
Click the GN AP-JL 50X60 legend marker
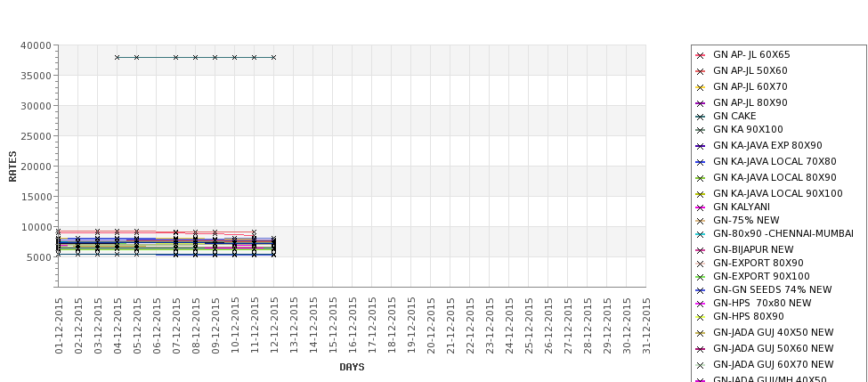point(701,71)
